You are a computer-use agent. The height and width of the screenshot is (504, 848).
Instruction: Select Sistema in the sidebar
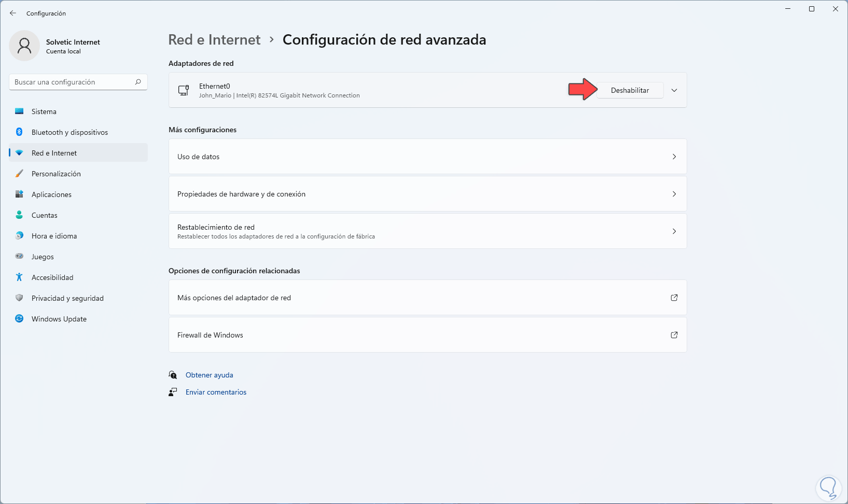(x=44, y=111)
